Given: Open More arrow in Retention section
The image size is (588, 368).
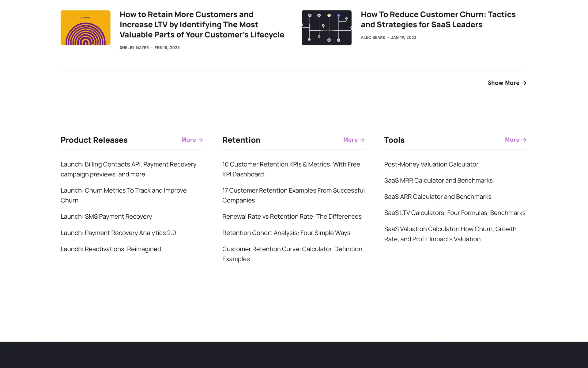Looking at the screenshot, I should click(x=354, y=140).
